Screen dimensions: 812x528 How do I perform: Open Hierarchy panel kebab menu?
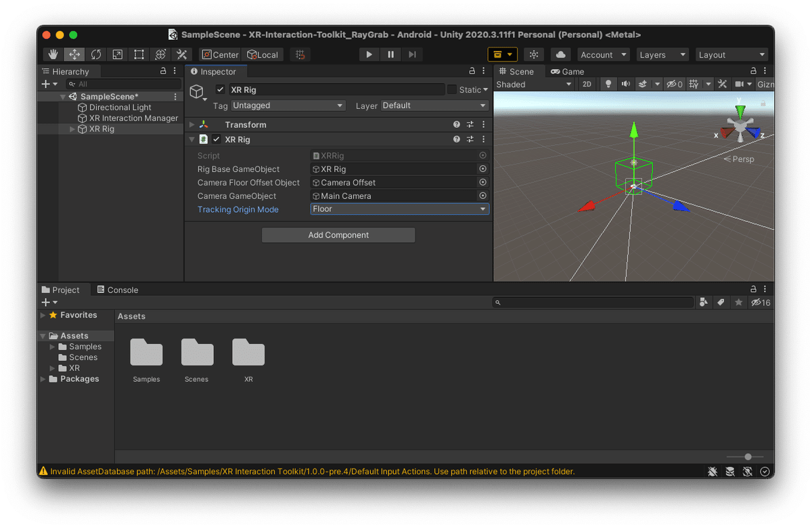(175, 71)
